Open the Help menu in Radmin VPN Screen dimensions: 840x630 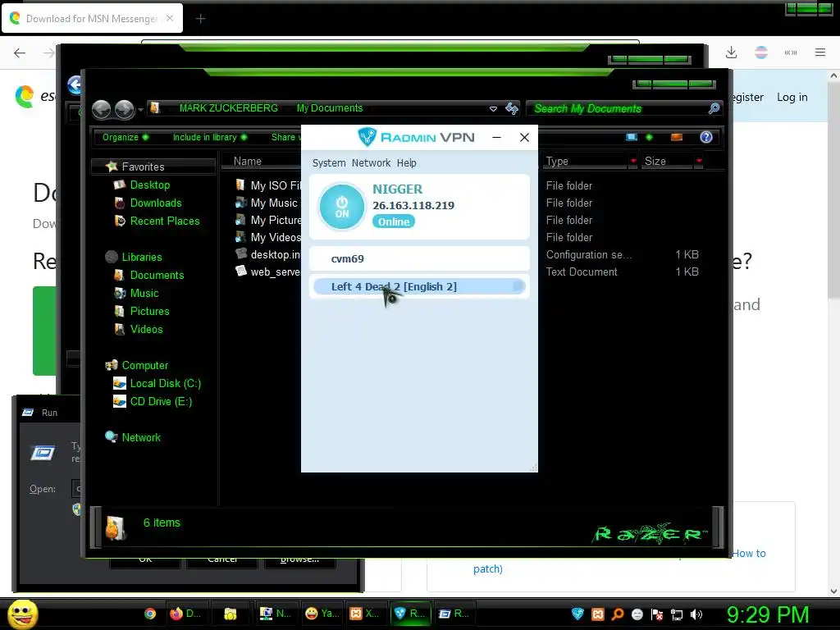pos(407,163)
